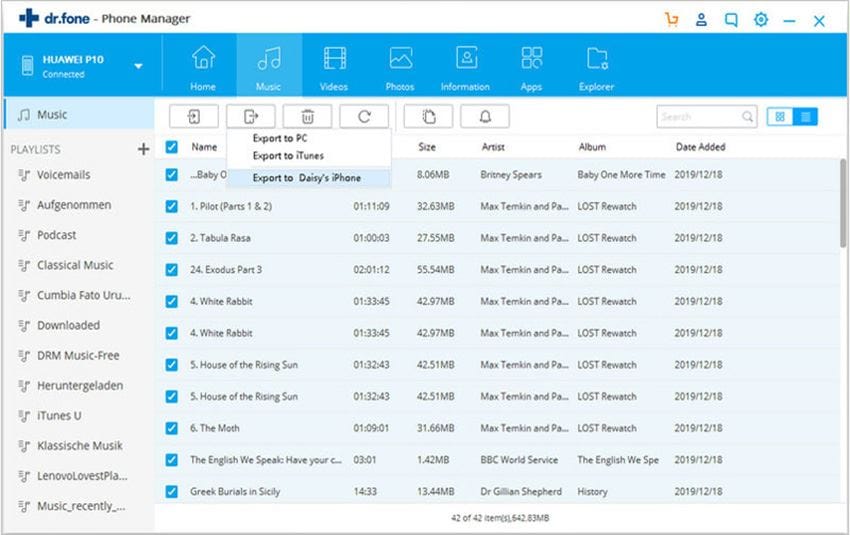Choose Export to iTunes
The image size is (850, 535).
(288, 156)
